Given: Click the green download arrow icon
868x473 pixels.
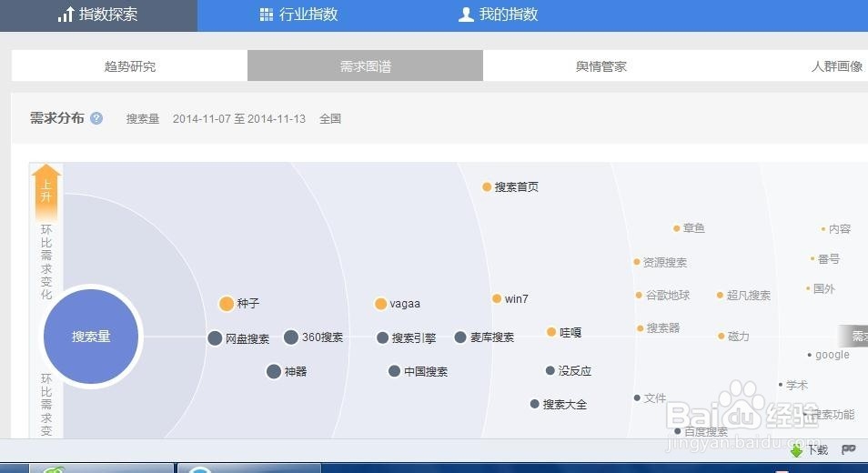Looking at the screenshot, I should pos(797,450).
